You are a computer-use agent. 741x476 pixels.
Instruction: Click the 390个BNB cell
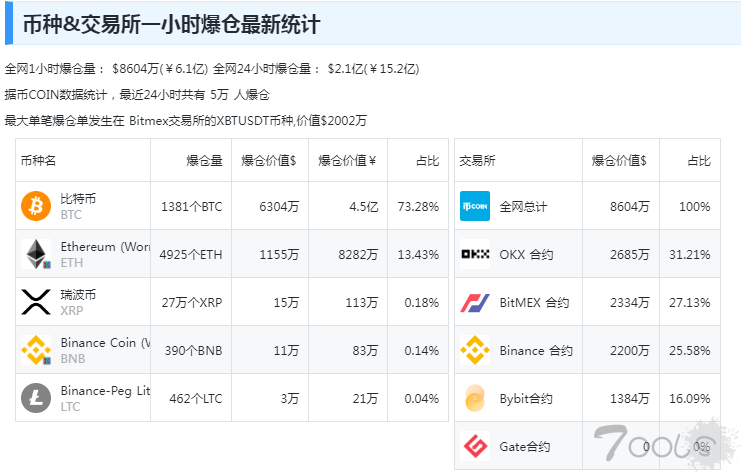[x=193, y=351]
